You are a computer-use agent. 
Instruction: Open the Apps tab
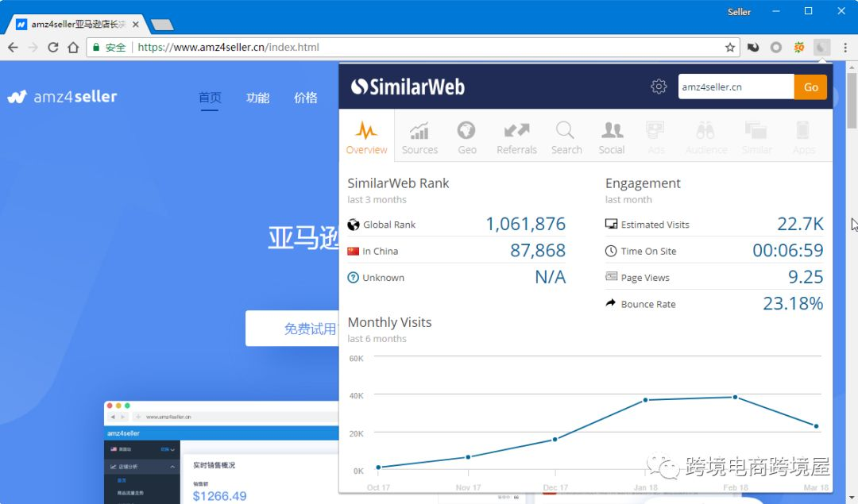[803, 137]
